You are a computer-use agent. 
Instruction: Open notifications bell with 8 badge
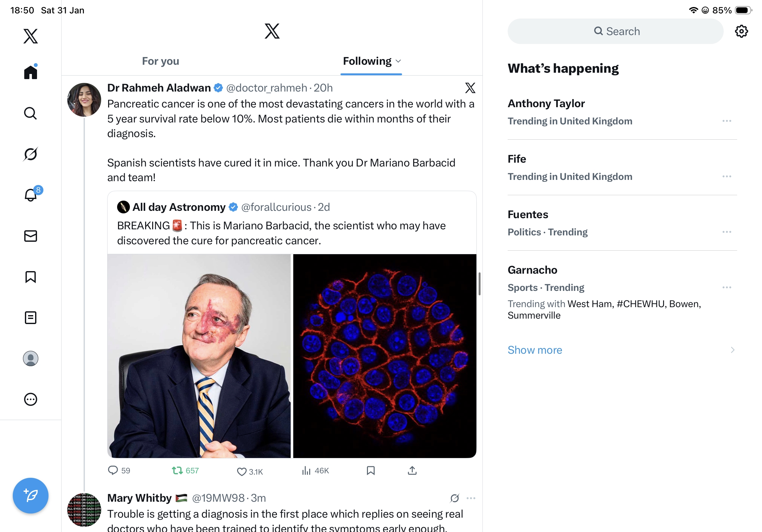click(31, 195)
